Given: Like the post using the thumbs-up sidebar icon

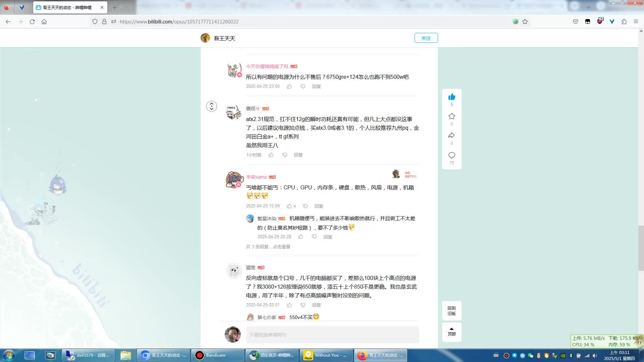Looking at the screenshot, I should point(452,97).
